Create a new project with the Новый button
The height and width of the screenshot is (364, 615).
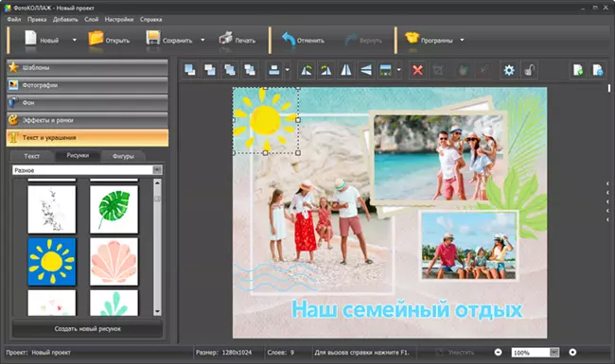[42, 40]
